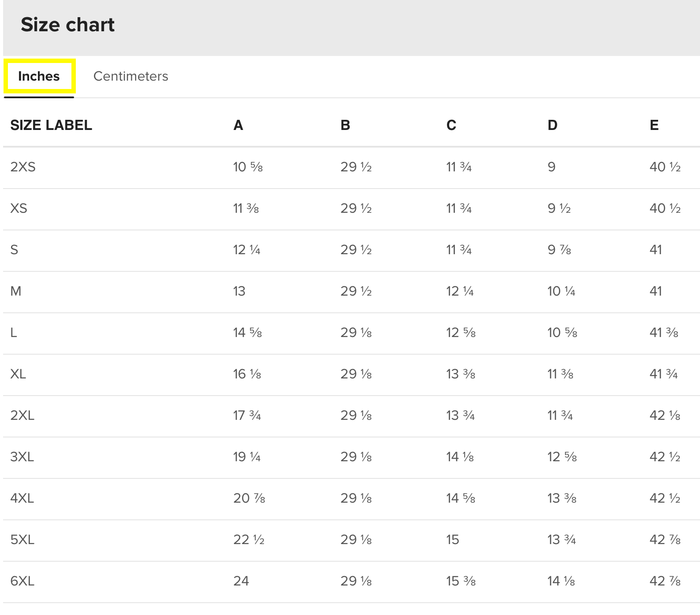Click the 4XL measurement A value 20 ⅞
The image size is (700, 615).
249,498
